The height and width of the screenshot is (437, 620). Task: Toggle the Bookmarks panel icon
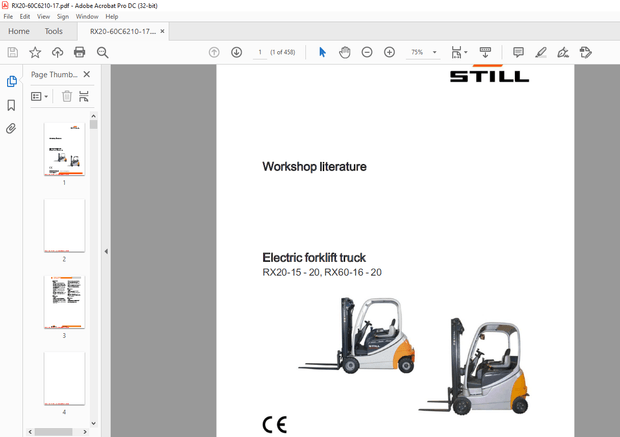pos(11,105)
